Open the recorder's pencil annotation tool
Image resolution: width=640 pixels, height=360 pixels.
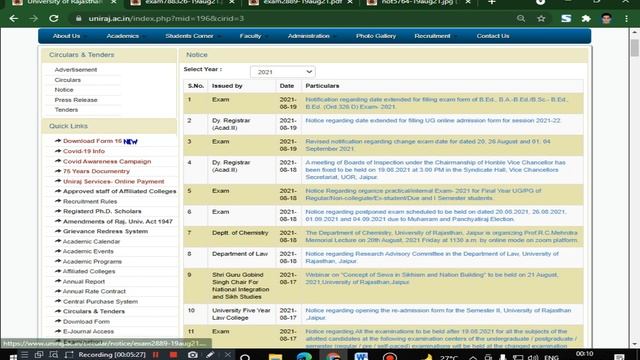pos(210,355)
